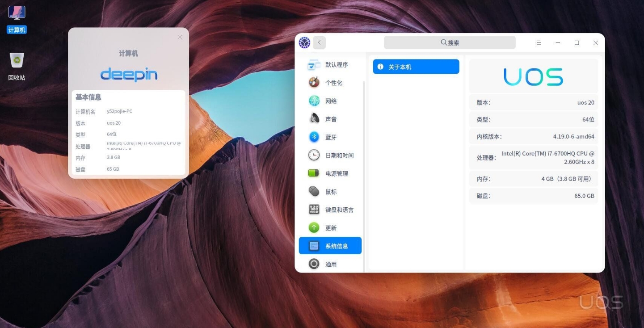Select 系统信息 in the sidebar
The image size is (644, 328).
point(330,246)
